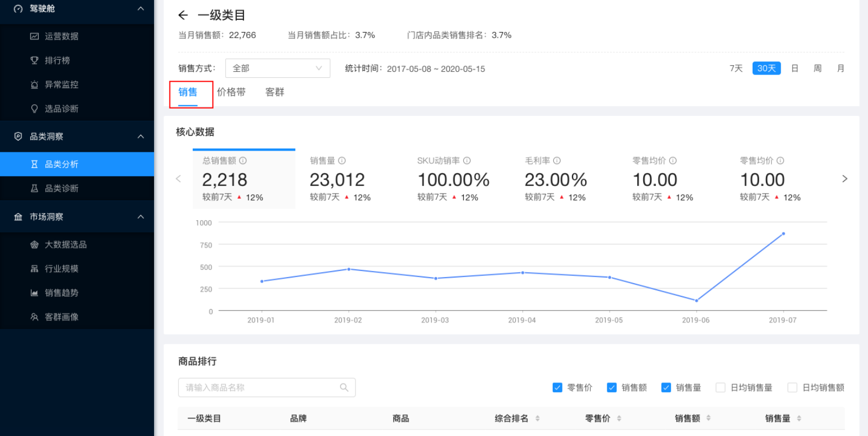The image size is (868, 436).
Task: Collapse the 品类洞察 sidebar section
Action: [141, 136]
